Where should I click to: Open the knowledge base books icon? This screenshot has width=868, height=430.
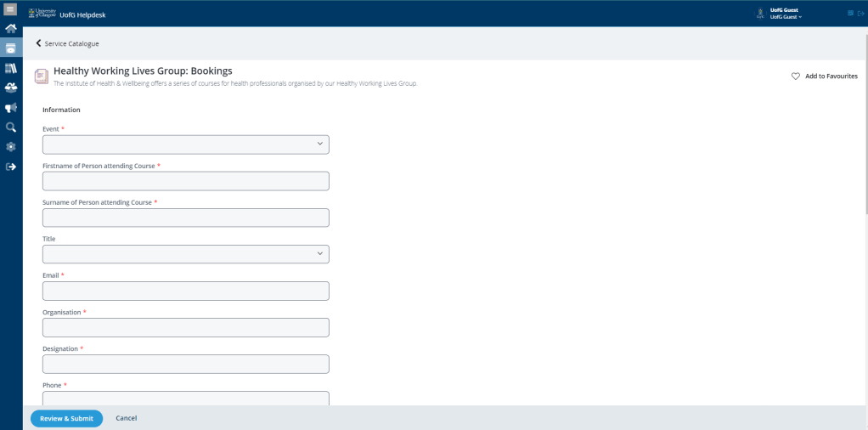(x=11, y=68)
